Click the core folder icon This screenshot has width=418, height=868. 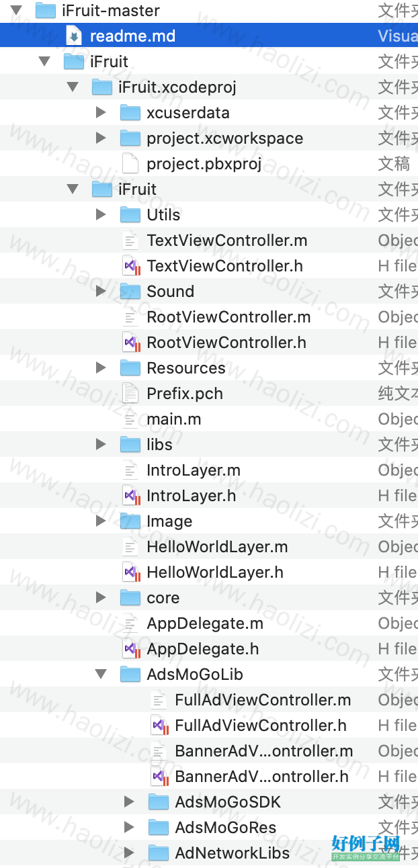[130, 598]
